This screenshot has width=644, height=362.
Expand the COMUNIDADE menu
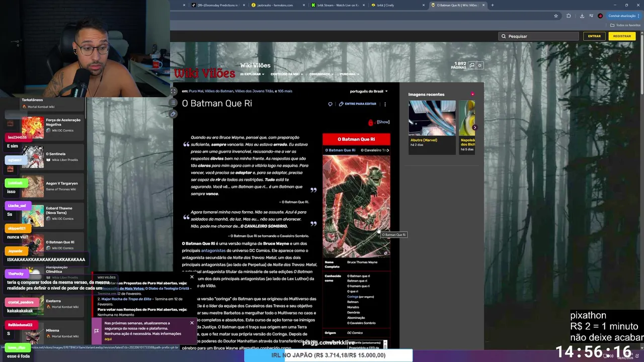pos(321,74)
